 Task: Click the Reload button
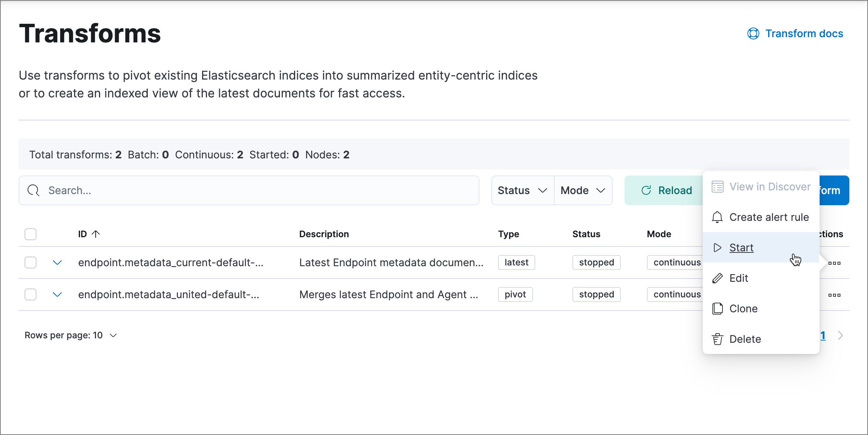click(x=665, y=190)
